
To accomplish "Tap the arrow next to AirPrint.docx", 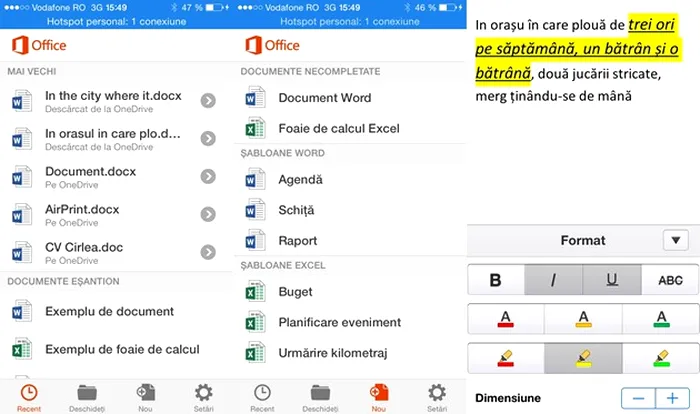I will [208, 214].
